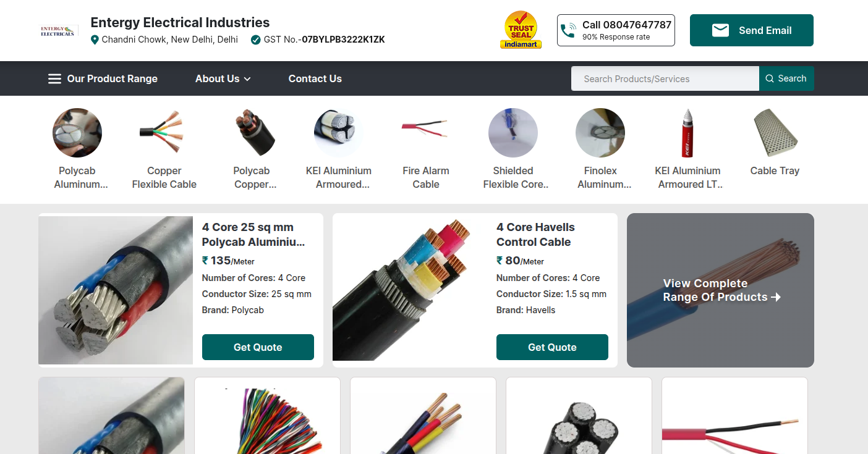Get Quote for Havells Control Cable
The width and height of the screenshot is (868, 454).
pyautogui.click(x=552, y=347)
